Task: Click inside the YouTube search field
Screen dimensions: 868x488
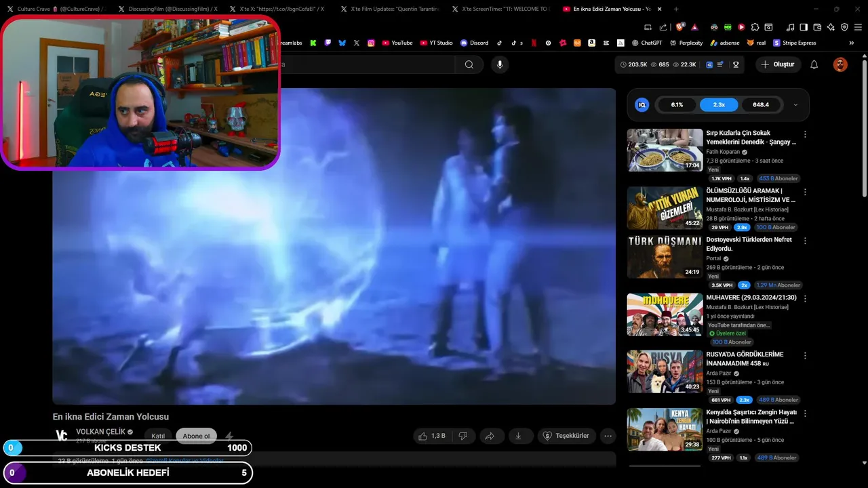Action: coord(366,64)
